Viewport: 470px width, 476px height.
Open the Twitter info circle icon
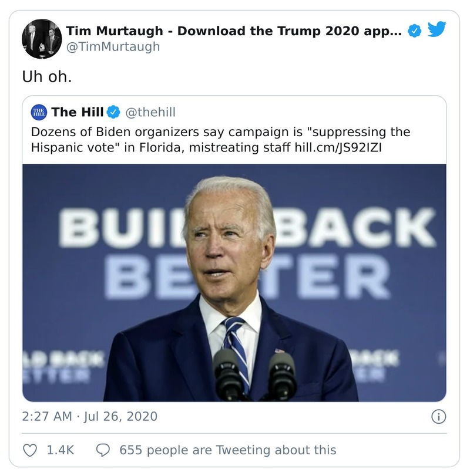(x=438, y=417)
